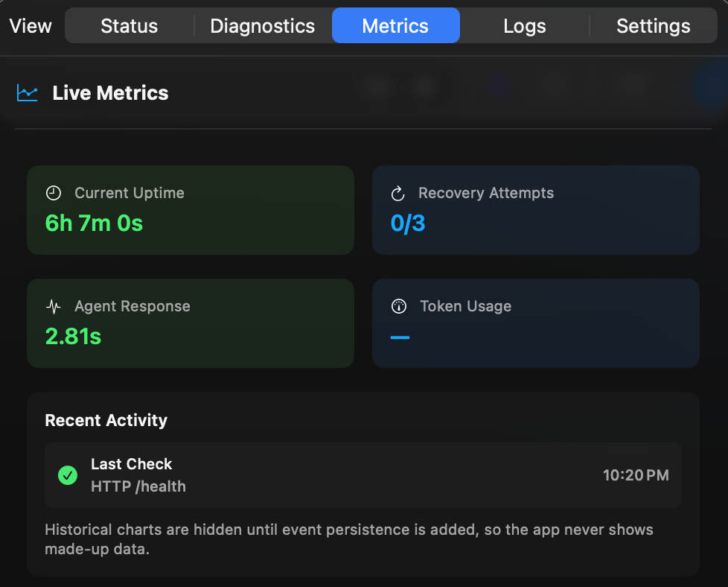Click the 0/3 Recovery Attempts value
728x587 pixels.
coord(408,223)
